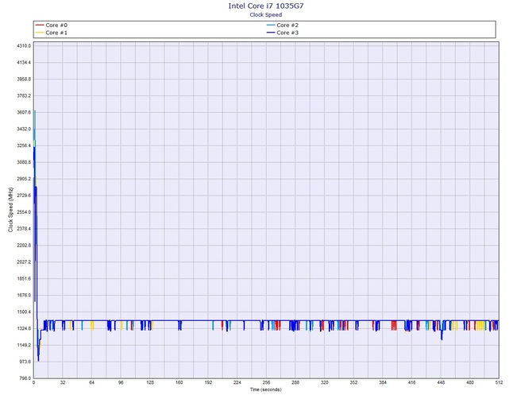Click the Time (seconds) axis label
The width and height of the screenshot is (532, 399).
(x=266, y=389)
